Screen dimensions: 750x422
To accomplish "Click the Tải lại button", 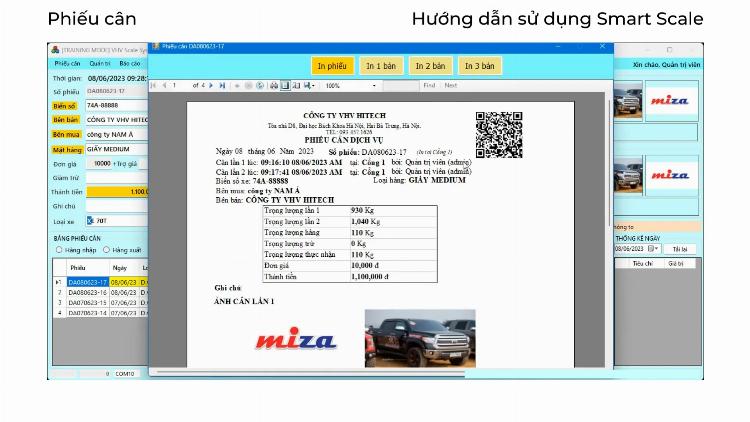I will (x=680, y=249).
